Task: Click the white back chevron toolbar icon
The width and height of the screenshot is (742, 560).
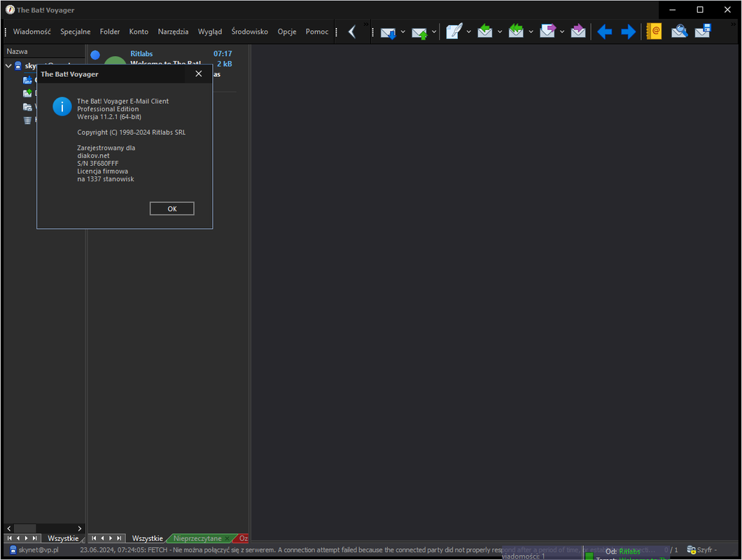Action: pos(352,31)
